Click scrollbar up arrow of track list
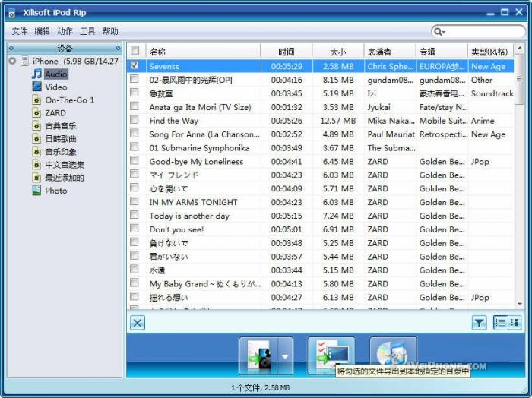Viewport: 532px width, 398px height. [x=519, y=49]
